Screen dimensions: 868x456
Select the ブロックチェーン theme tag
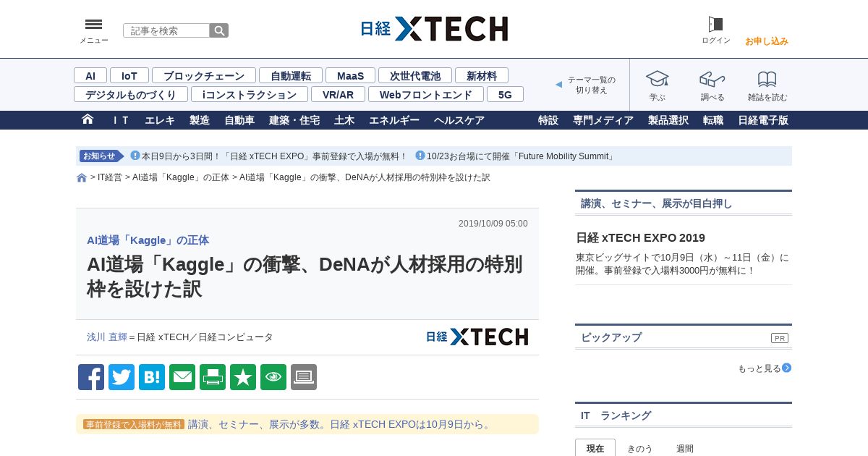click(204, 75)
